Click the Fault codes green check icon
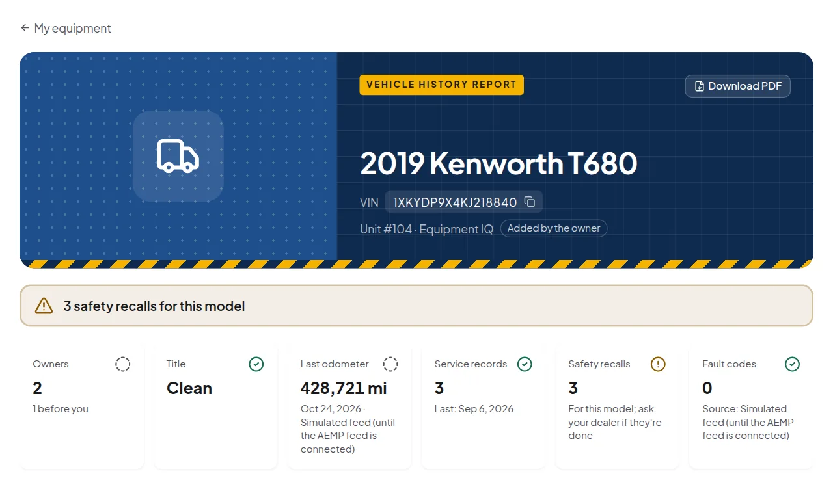Image resolution: width=833 pixels, height=504 pixels. [792, 364]
